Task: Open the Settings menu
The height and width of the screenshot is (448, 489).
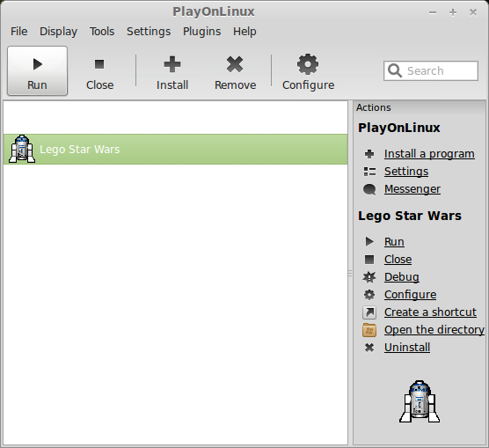Action: click(149, 32)
